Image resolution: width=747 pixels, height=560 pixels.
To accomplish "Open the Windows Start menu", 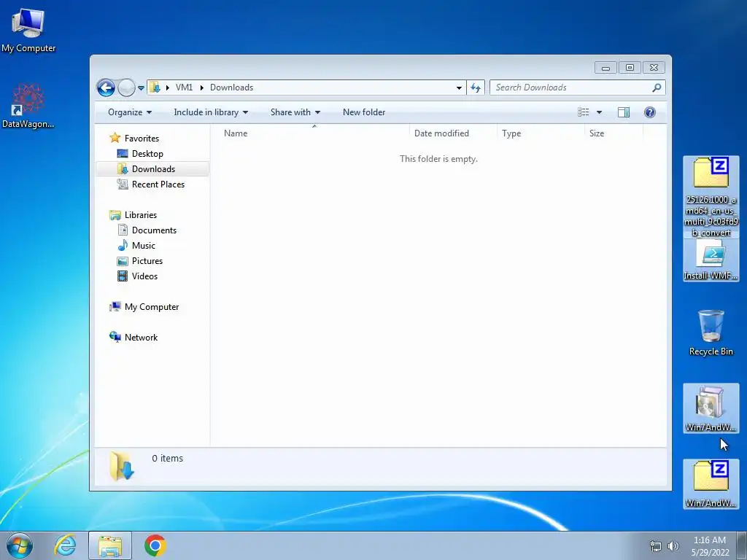I will (20, 545).
